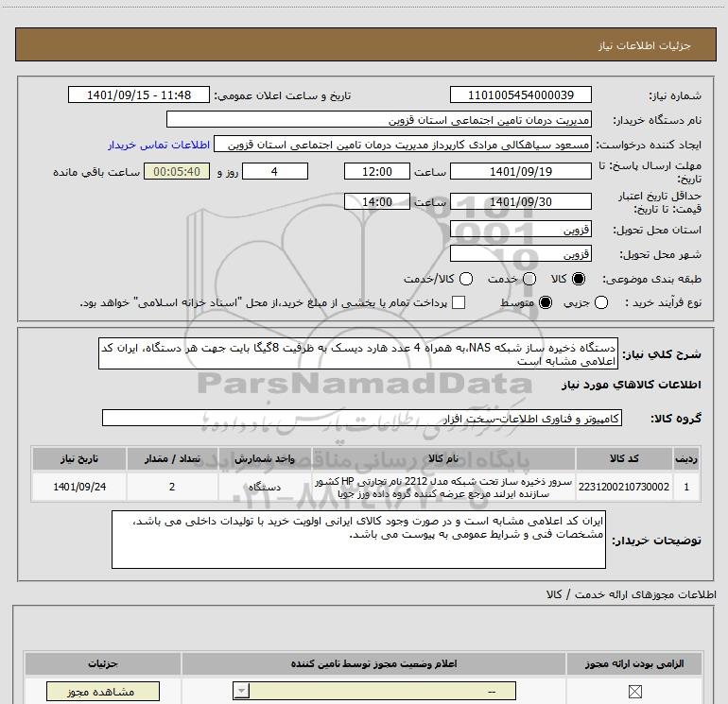The width and height of the screenshot is (728, 704).
Task: Click the announcement date field 1401/09/15 - 11:48
Action: [139, 94]
